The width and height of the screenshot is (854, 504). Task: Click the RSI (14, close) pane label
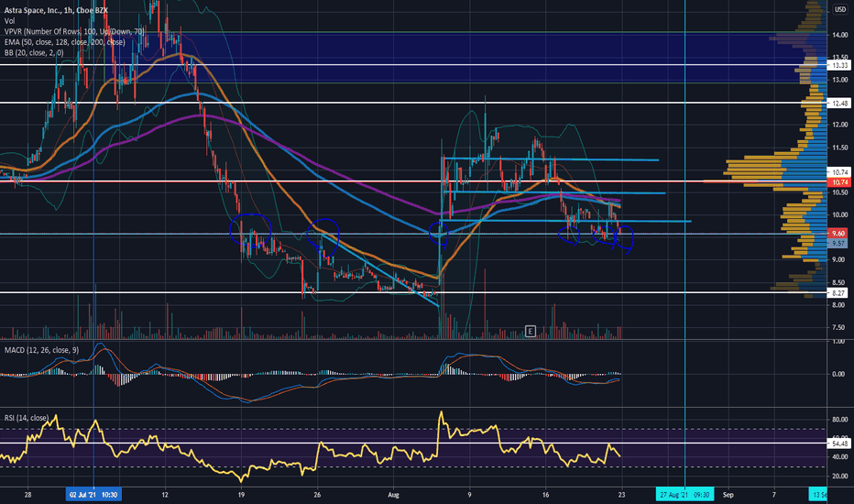27,418
